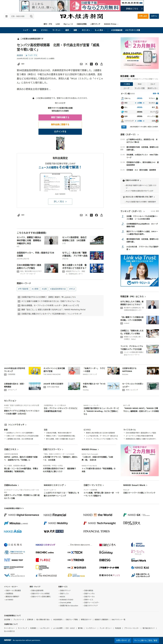The height and width of the screenshot is (644, 163).
Task: Share the article by email icon above the article
Action: point(81,64)
